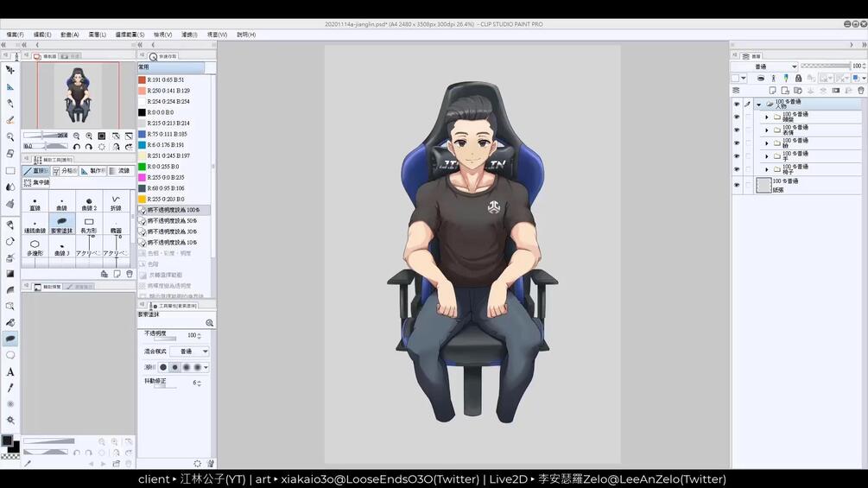Open the anti-aliasing presets dropdown arrow
868x488 pixels.
(206, 367)
